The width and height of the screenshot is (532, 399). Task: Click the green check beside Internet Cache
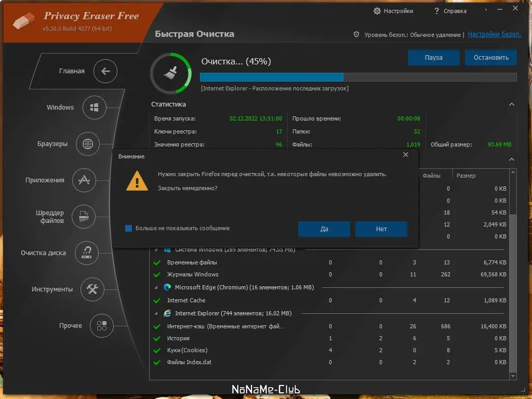click(157, 301)
